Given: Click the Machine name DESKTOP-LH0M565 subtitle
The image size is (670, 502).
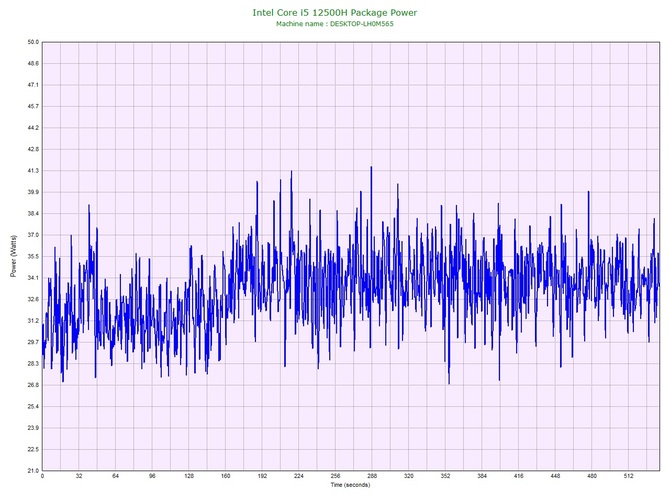Looking at the screenshot, I should 335,24.
